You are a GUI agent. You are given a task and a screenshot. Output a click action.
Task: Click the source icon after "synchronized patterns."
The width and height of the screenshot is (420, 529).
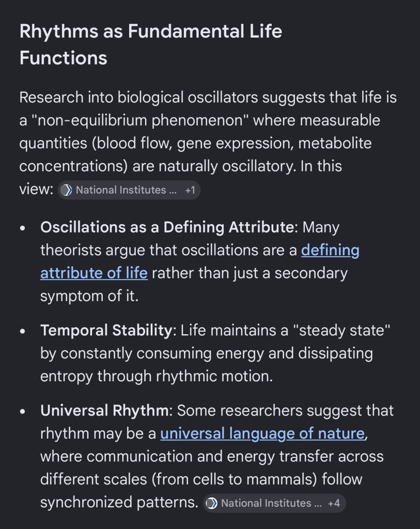coord(212,503)
